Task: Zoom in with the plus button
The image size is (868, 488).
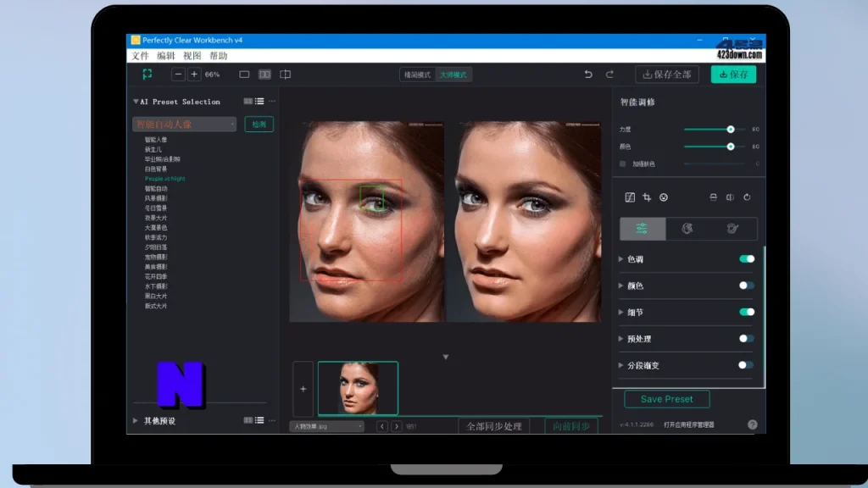Action: point(194,75)
